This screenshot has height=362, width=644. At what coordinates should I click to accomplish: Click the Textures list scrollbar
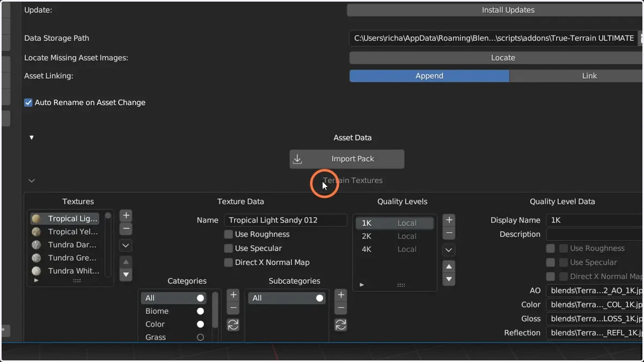click(x=108, y=245)
